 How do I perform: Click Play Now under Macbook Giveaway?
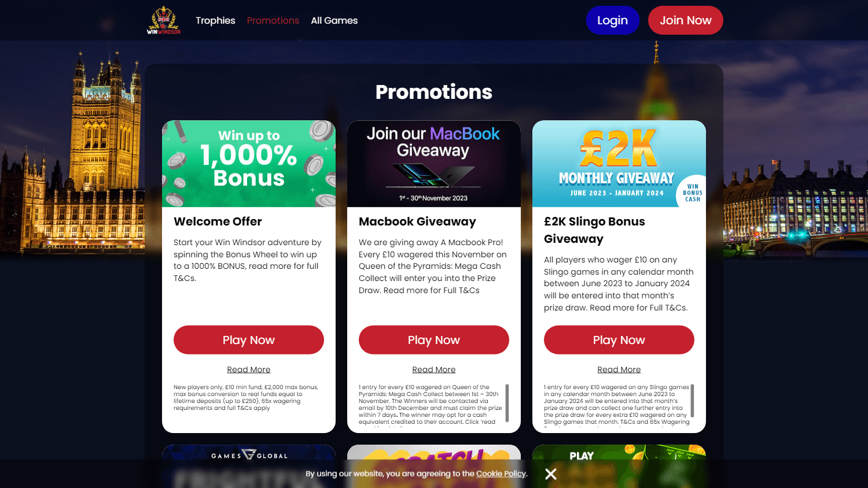click(434, 340)
